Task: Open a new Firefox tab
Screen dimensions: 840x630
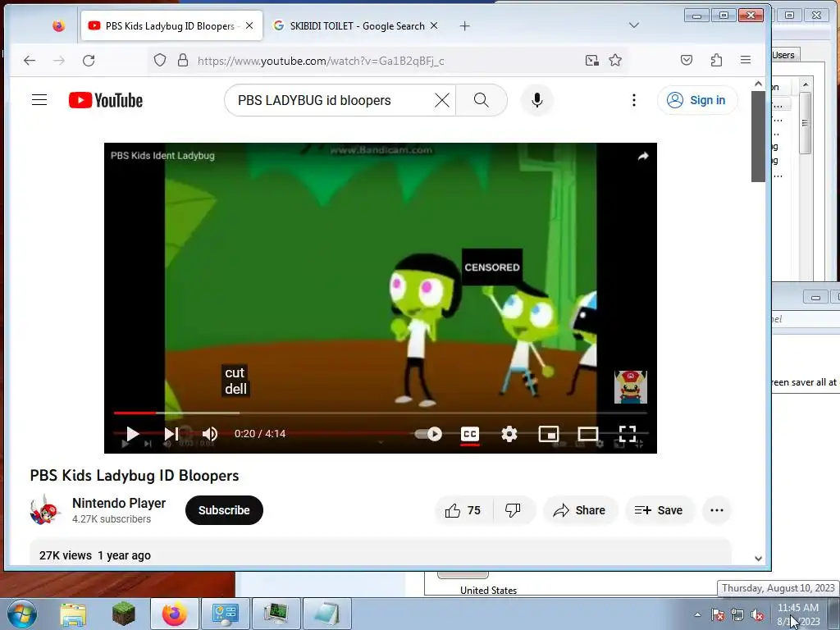Action: (464, 25)
